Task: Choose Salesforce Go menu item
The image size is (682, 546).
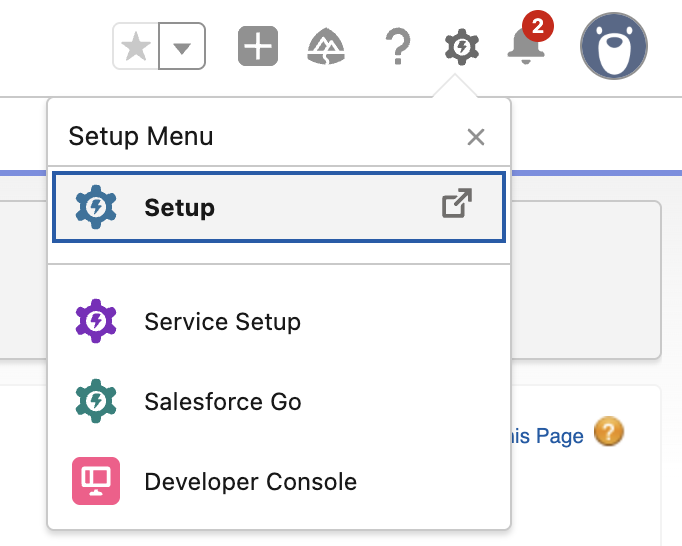Action: 279,401
